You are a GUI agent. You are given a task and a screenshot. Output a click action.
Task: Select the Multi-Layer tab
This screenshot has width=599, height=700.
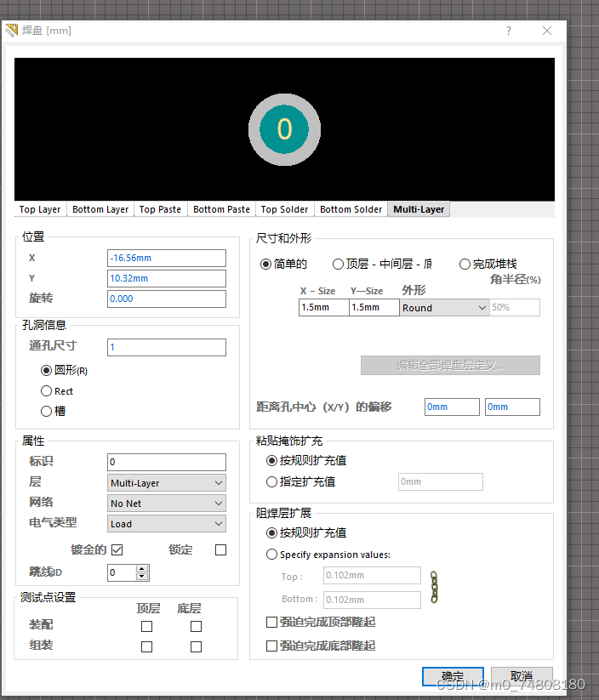419,209
